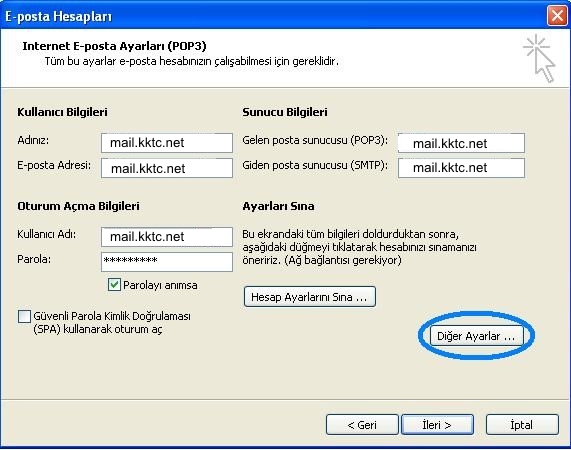The width and height of the screenshot is (571, 450).
Task: Cancel setup with the İptal button
Action: tap(522, 425)
